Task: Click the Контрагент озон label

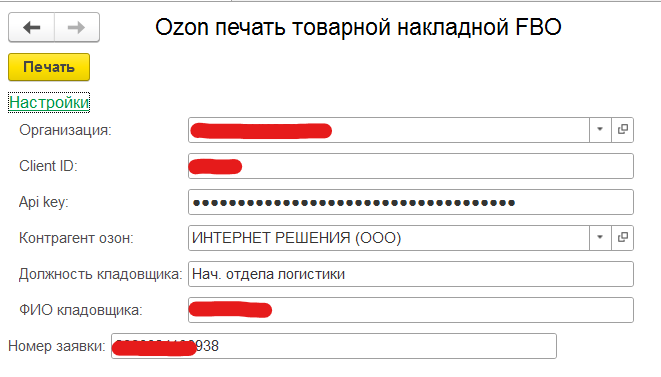Action: (76, 238)
